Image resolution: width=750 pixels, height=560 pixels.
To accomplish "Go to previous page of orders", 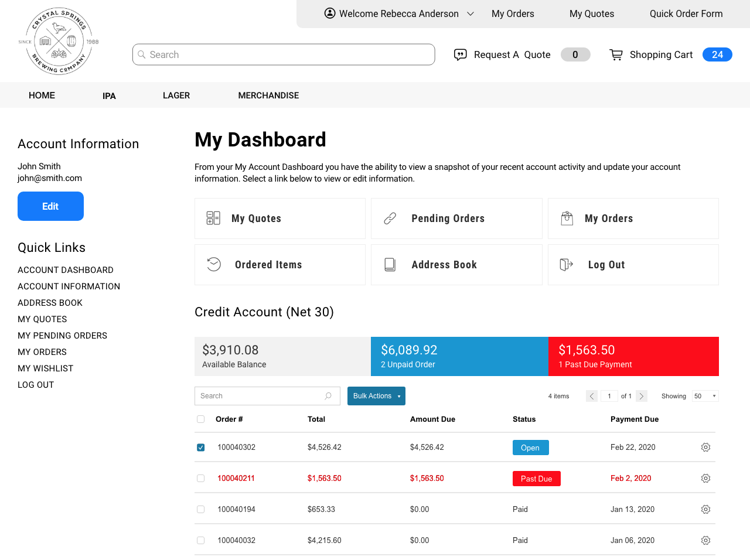I will point(592,396).
